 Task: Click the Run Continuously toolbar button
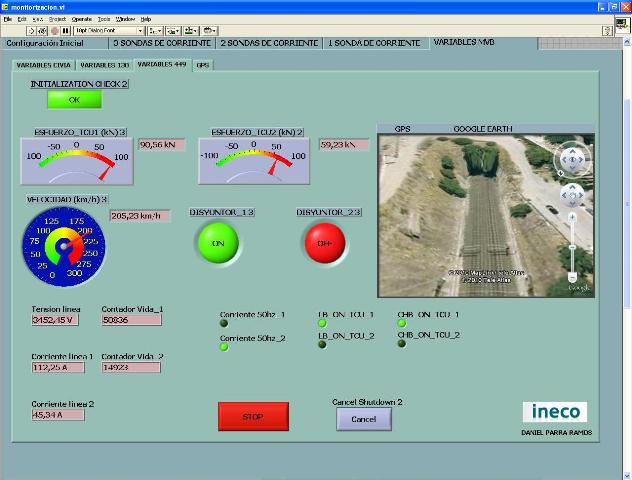point(42,31)
